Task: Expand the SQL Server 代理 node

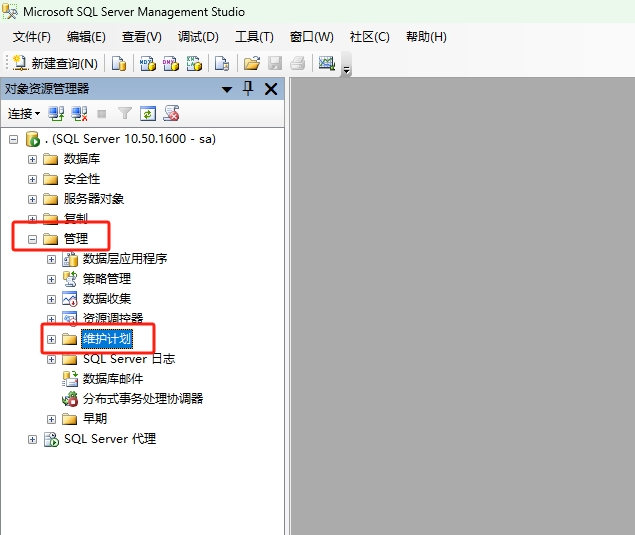Action: (x=32, y=440)
